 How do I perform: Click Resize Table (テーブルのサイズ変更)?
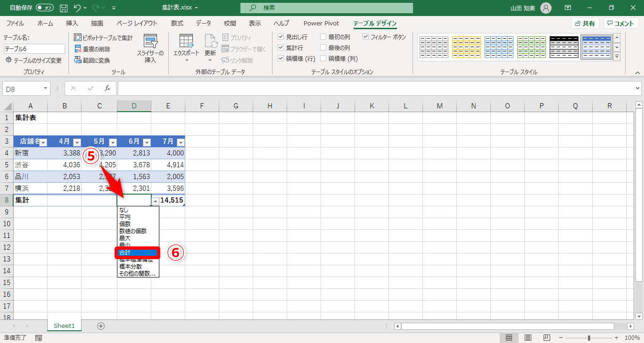pyautogui.click(x=33, y=60)
